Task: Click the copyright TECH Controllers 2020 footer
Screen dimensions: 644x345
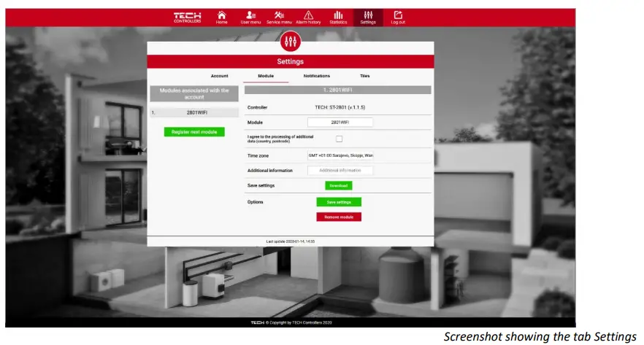Action: (291, 322)
